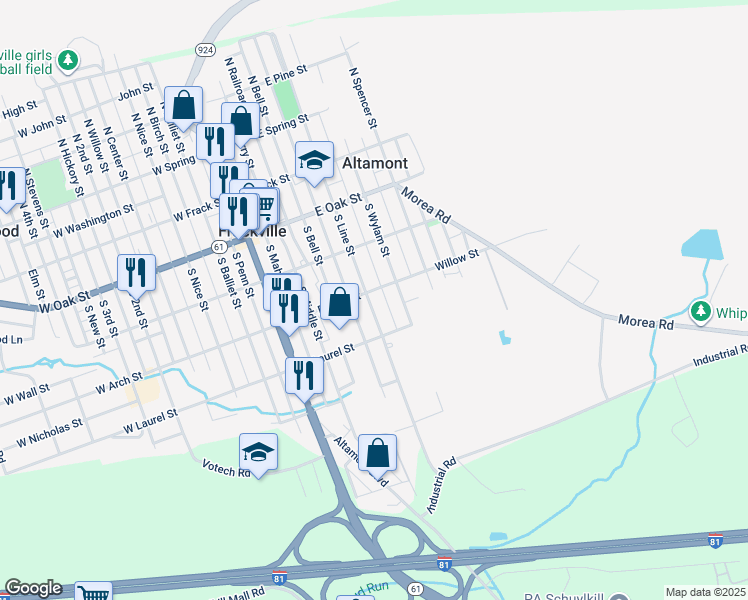Open the shopping bag marker on Altamont Blvd

tap(377, 455)
